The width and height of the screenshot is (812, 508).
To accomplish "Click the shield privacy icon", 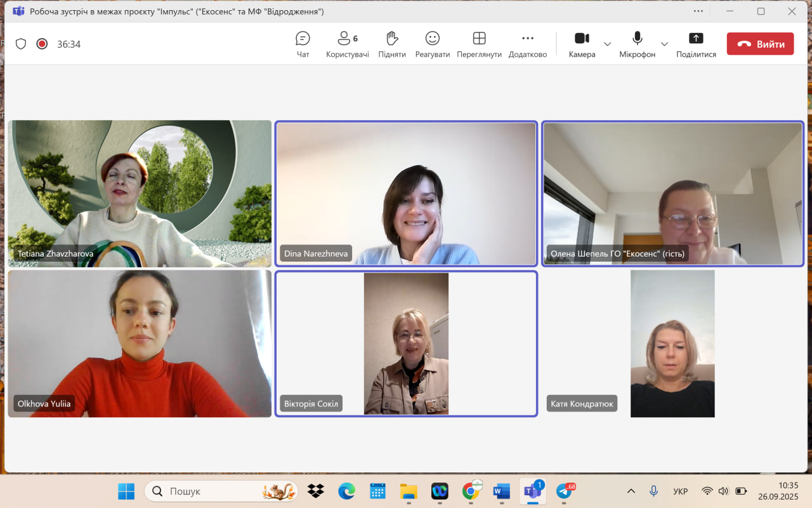I will click(x=21, y=44).
